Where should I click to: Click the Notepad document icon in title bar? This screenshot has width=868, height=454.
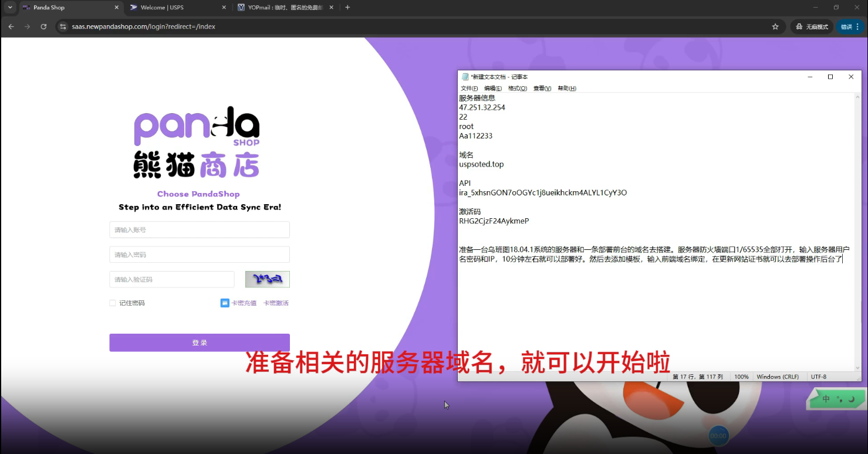pyautogui.click(x=465, y=77)
